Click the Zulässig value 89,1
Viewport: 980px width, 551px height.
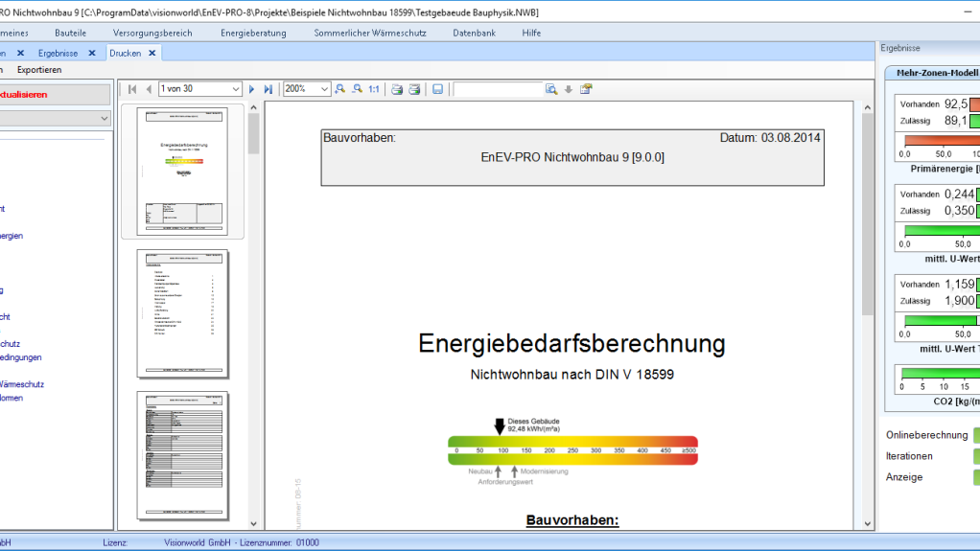coord(956,121)
